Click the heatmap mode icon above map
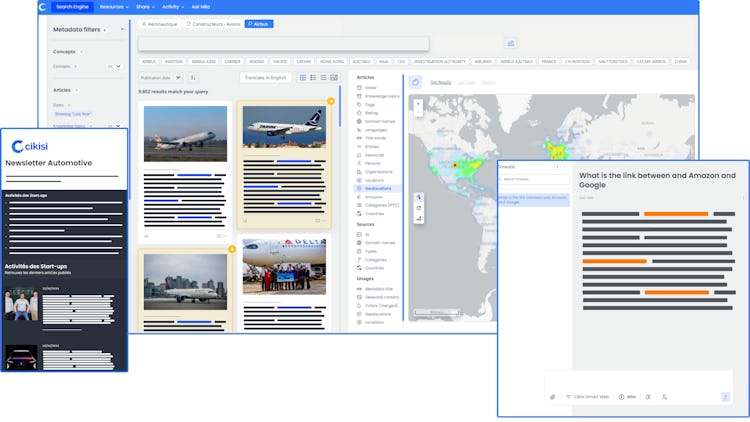 pyautogui.click(x=415, y=82)
